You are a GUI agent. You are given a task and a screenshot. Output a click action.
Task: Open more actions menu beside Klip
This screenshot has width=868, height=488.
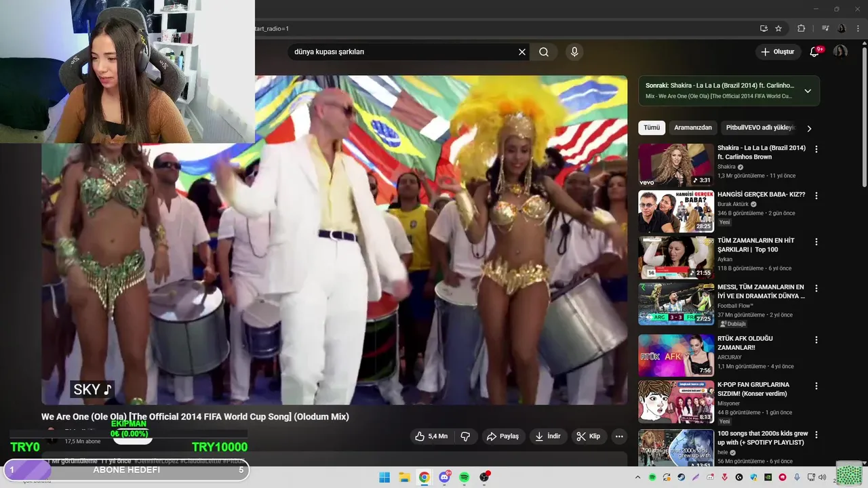[619, 436]
